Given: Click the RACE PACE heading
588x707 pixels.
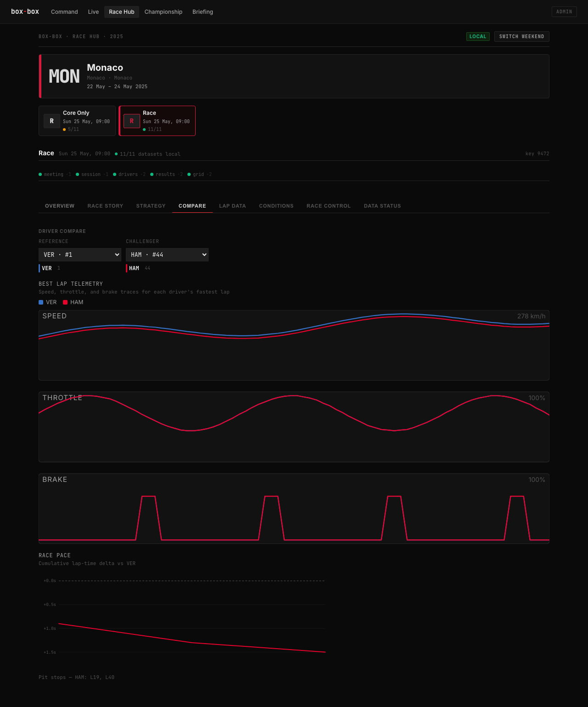Looking at the screenshot, I should 55,555.
